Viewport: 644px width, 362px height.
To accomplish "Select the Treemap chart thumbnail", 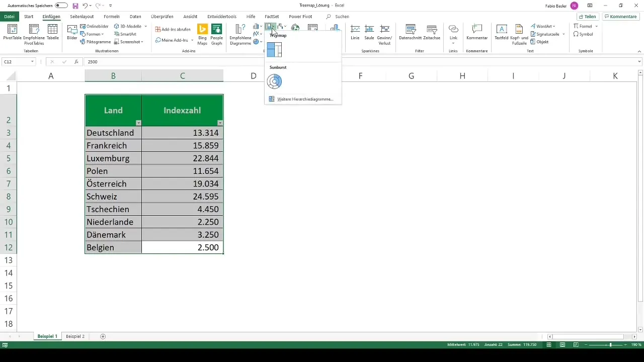I will point(274,49).
